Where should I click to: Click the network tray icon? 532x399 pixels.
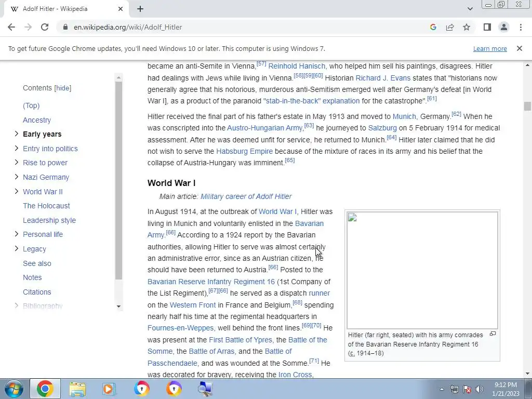coord(454,389)
